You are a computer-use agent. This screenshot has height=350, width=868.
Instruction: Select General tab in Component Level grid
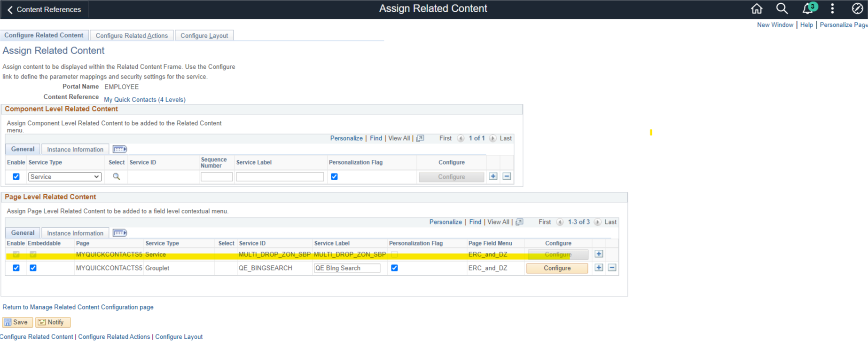pyautogui.click(x=23, y=149)
